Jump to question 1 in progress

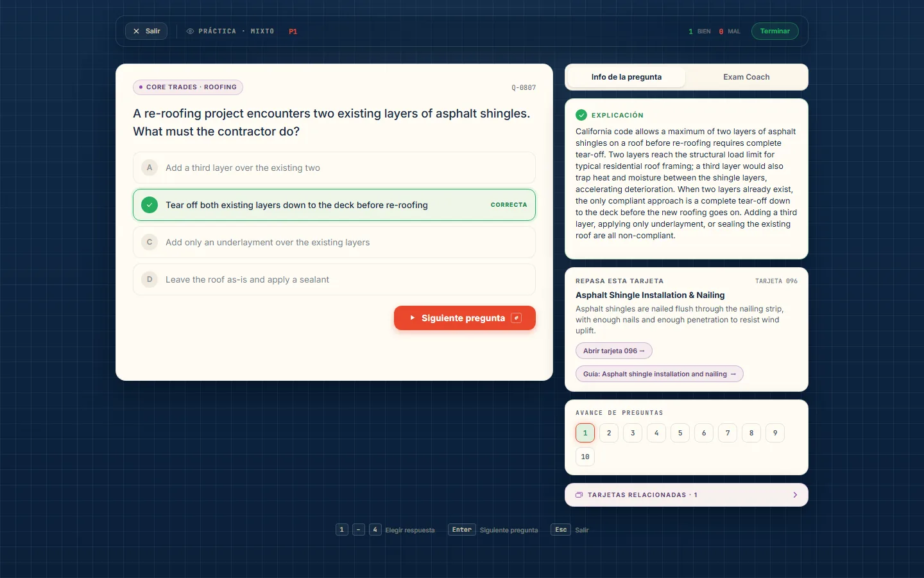pos(585,433)
